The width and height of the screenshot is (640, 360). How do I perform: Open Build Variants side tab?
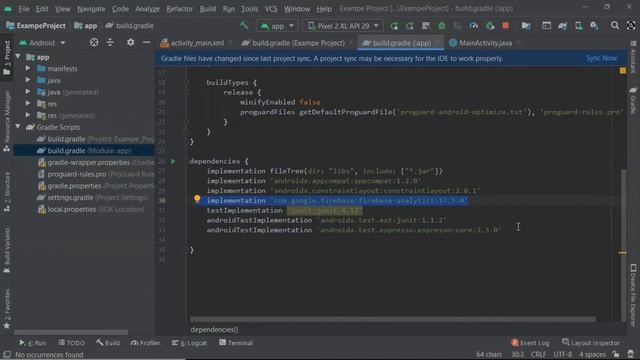[7, 250]
